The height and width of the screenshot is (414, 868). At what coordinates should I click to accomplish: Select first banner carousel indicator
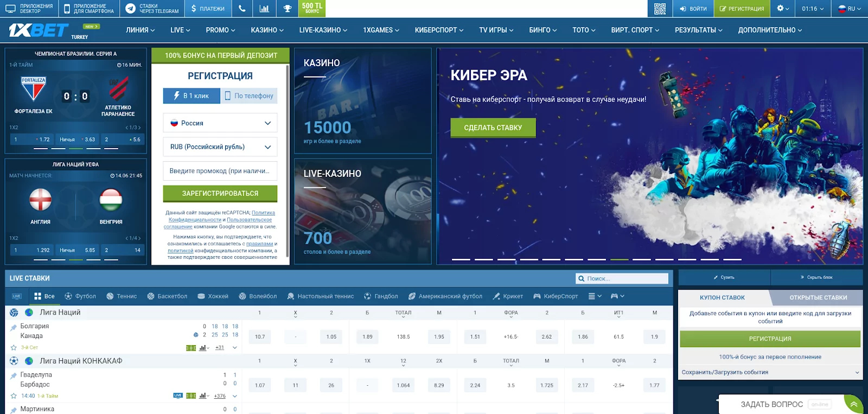point(461,259)
